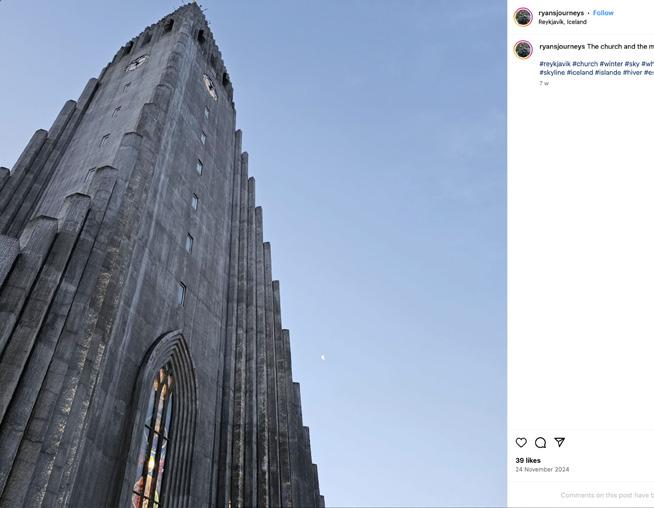Click the church photo
The image size is (654, 508).
click(x=253, y=254)
